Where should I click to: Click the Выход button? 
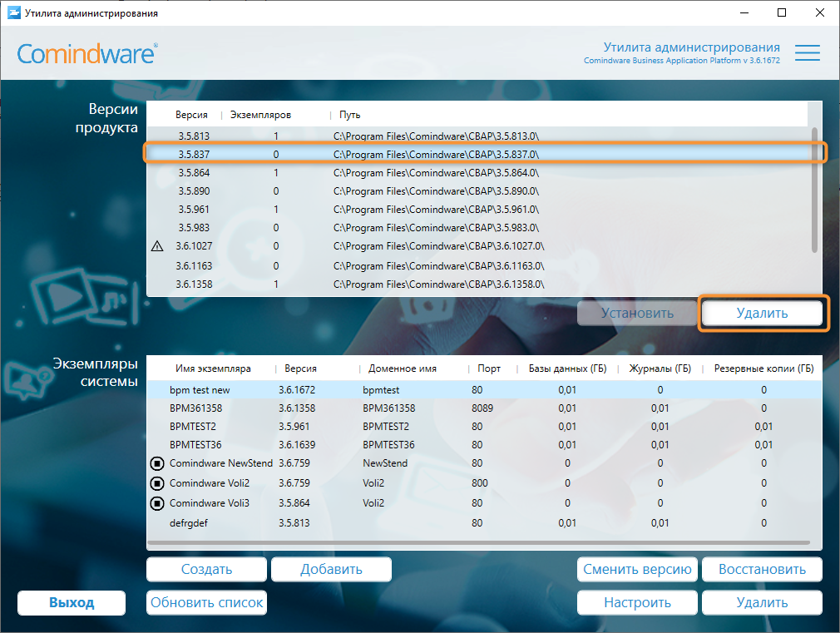(x=72, y=602)
